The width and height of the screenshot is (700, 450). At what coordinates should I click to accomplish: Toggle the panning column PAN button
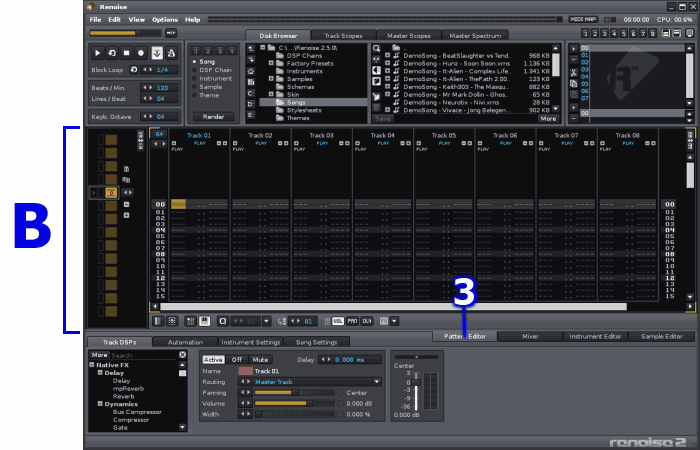[x=353, y=321]
